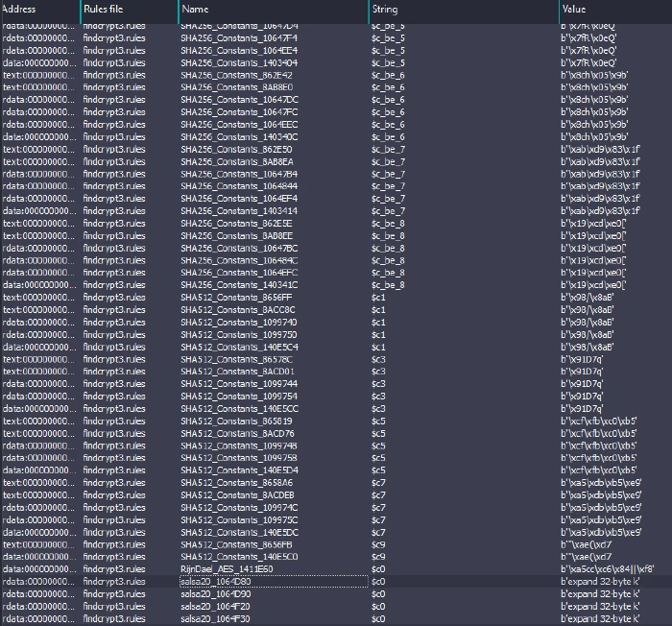
Task: Select row SHA256_Constants_1403404
Action: tap(336, 63)
